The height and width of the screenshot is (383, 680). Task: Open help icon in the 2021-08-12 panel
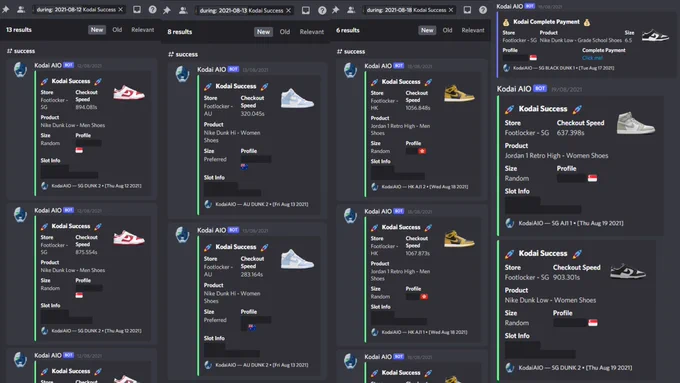(x=152, y=9)
